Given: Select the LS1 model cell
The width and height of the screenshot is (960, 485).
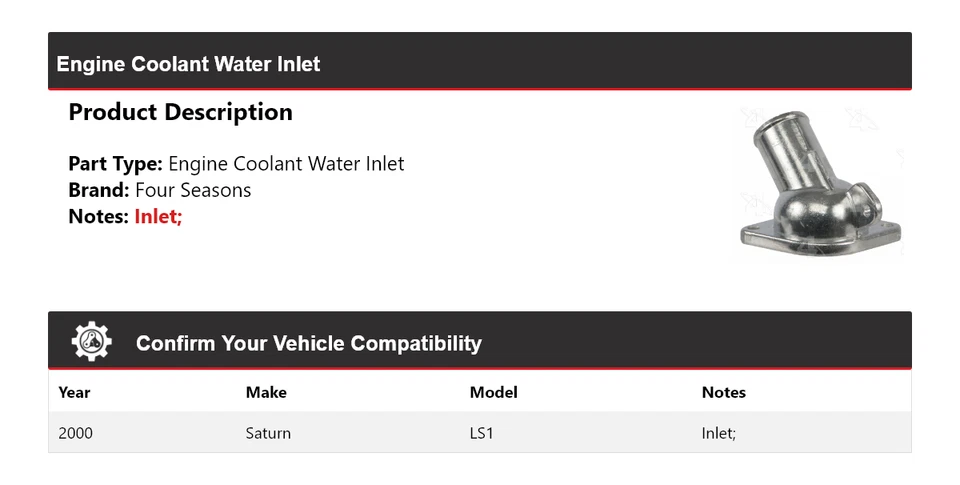Looking at the screenshot, I should point(482,433).
